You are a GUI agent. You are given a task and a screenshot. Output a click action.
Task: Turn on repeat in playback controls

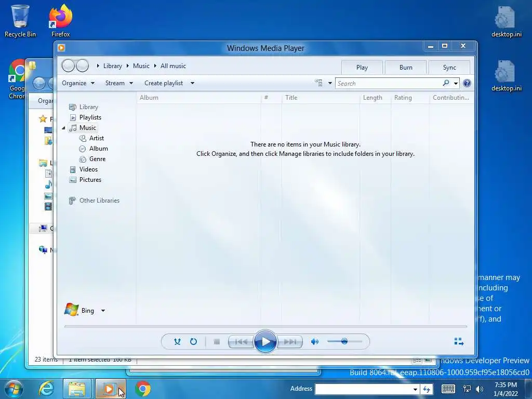(x=193, y=342)
